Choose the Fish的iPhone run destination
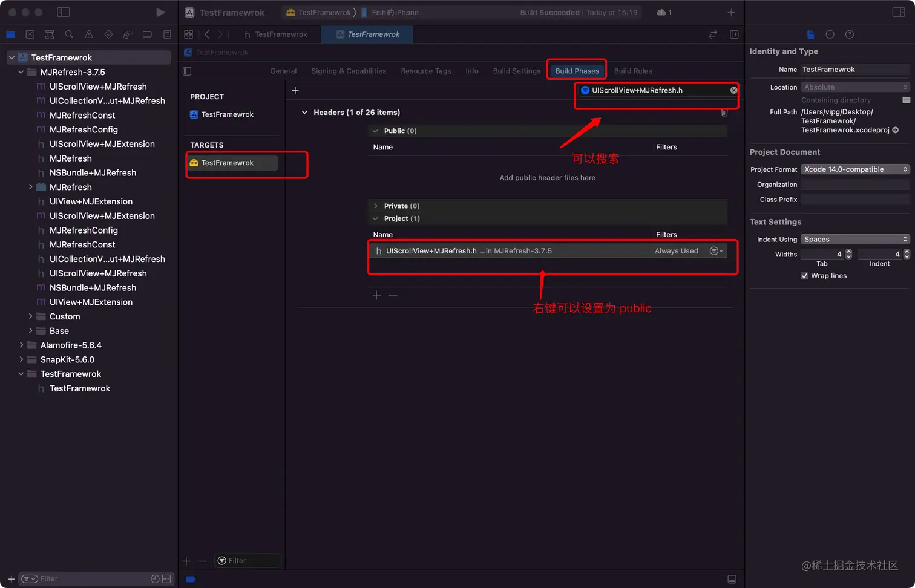 tap(390, 12)
